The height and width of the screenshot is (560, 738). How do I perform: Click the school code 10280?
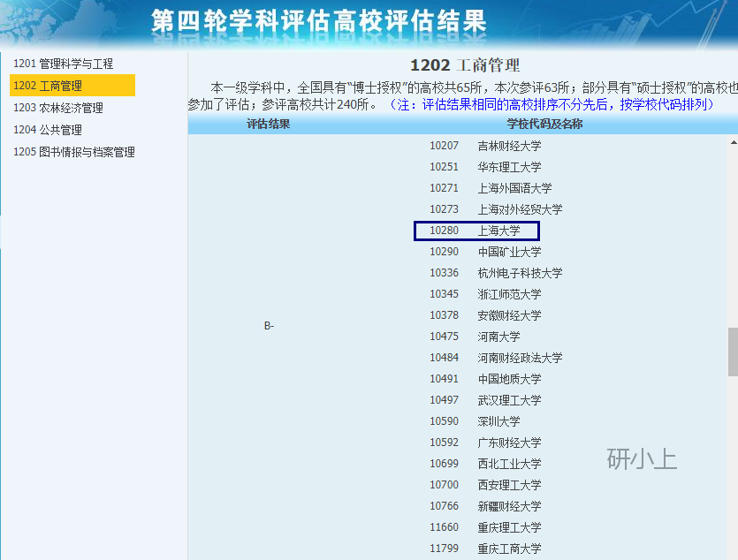pyautogui.click(x=444, y=231)
